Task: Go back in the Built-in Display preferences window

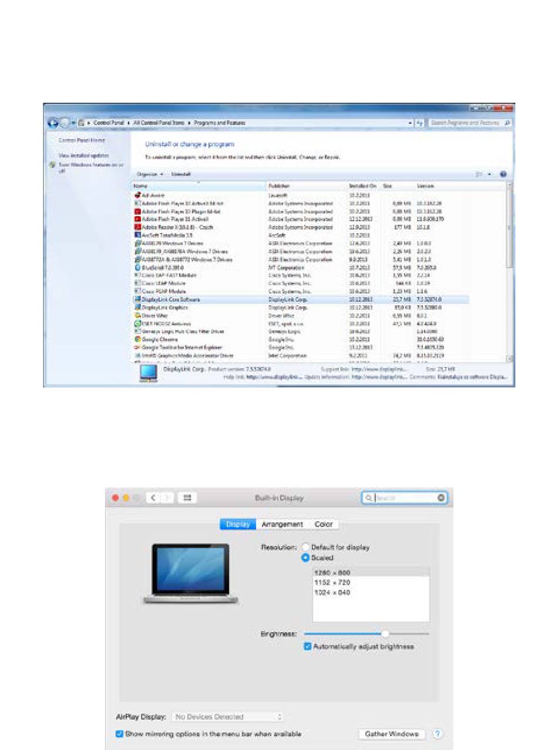Action: (x=153, y=498)
